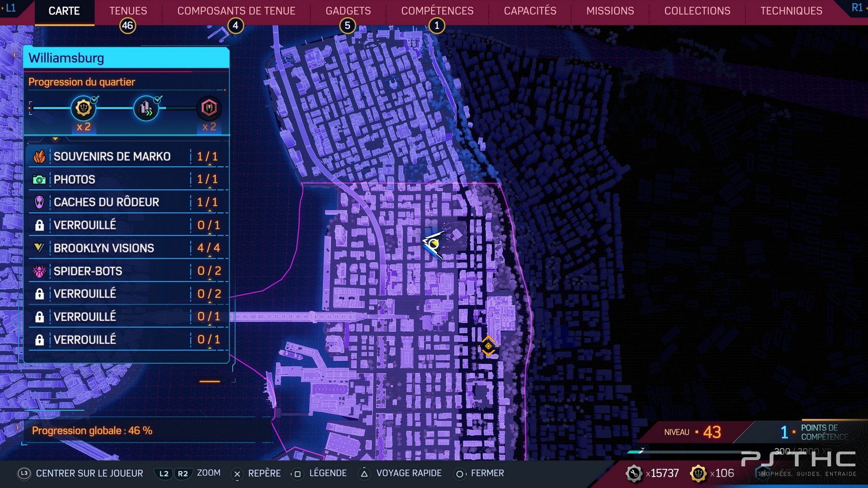This screenshot has width=868, height=488.
Task: Click the pink spider icon beside SPIDER-BOTS
Action: pyautogui.click(x=39, y=271)
